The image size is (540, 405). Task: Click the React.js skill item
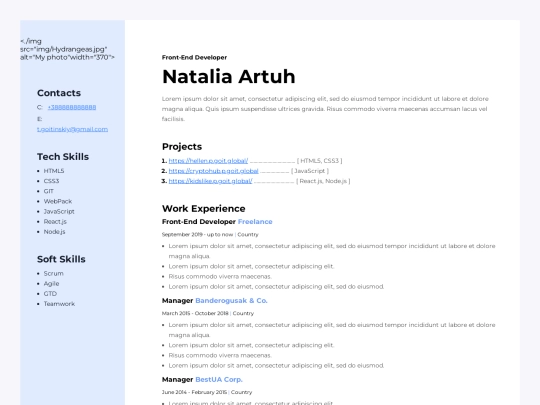(x=55, y=222)
